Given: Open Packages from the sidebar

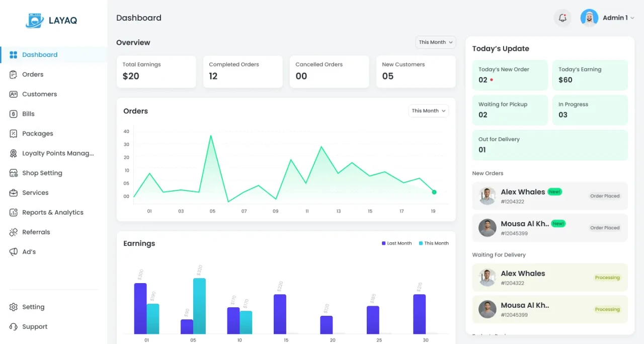Looking at the screenshot, I should coord(37,133).
